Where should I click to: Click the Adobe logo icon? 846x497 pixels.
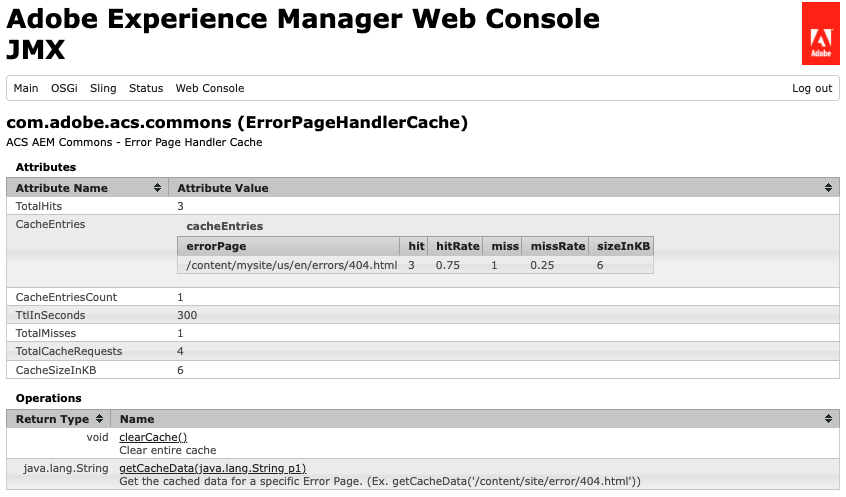(820, 33)
